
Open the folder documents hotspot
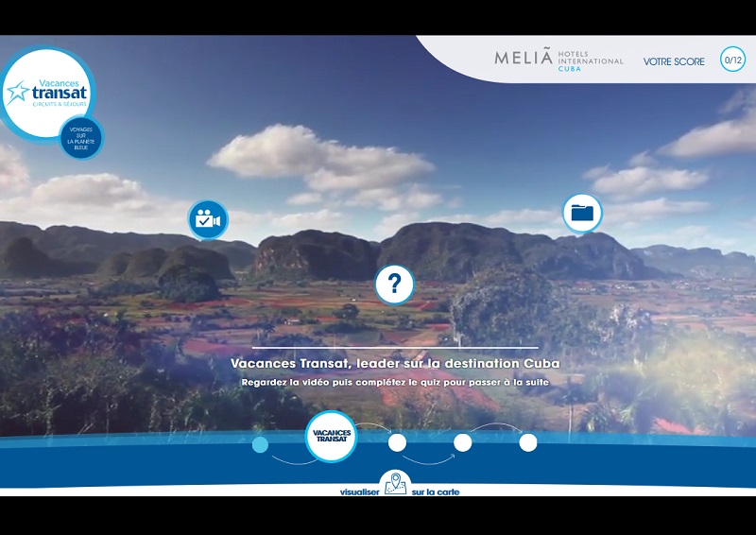582,213
